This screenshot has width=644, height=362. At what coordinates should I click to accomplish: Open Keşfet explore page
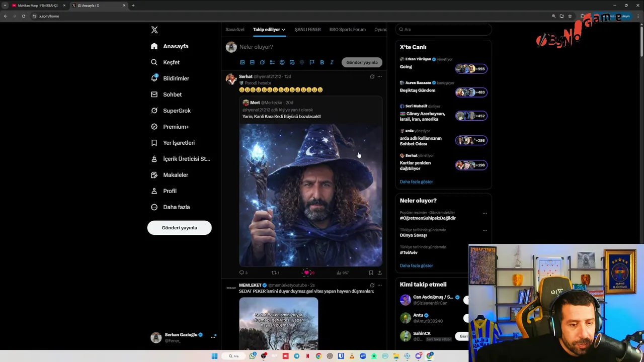tap(165, 62)
